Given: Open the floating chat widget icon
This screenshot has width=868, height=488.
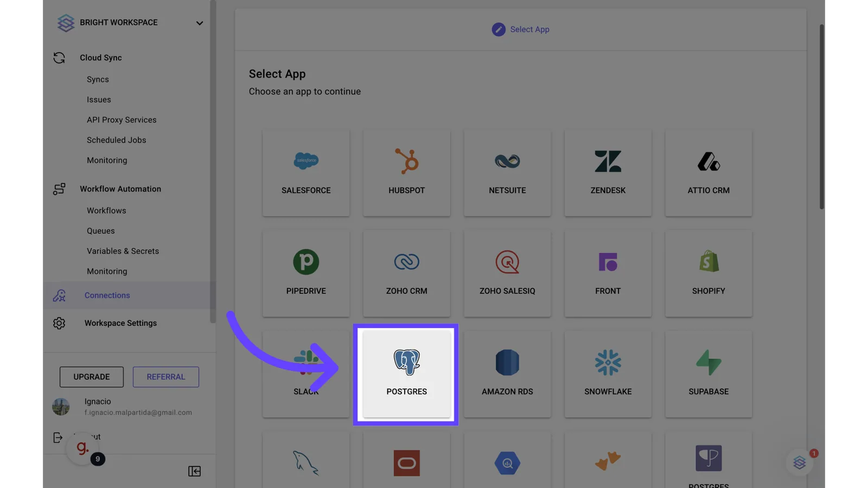Looking at the screenshot, I should 800,463.
